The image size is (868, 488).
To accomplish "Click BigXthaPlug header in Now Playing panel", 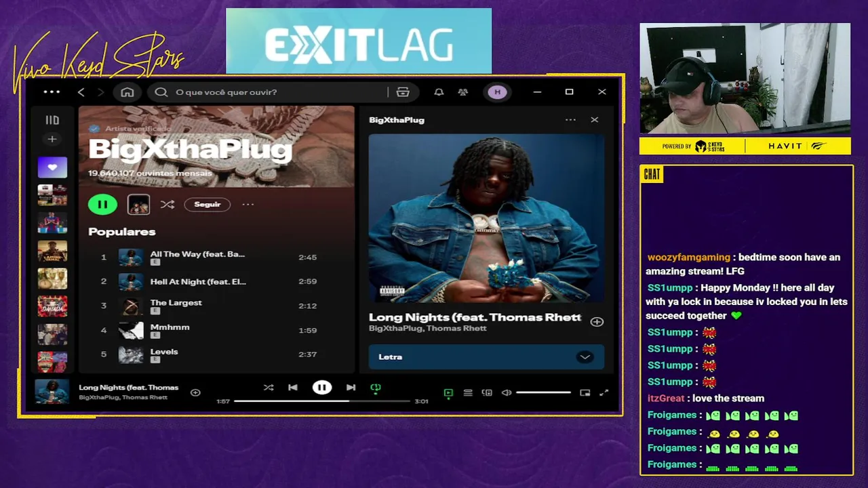I will tap(397, 120).
